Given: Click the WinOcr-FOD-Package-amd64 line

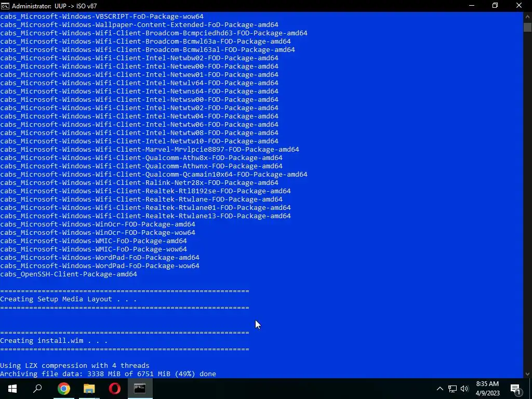Looking at the screenshot, I should pyautogui.click(x=98, y=224).
